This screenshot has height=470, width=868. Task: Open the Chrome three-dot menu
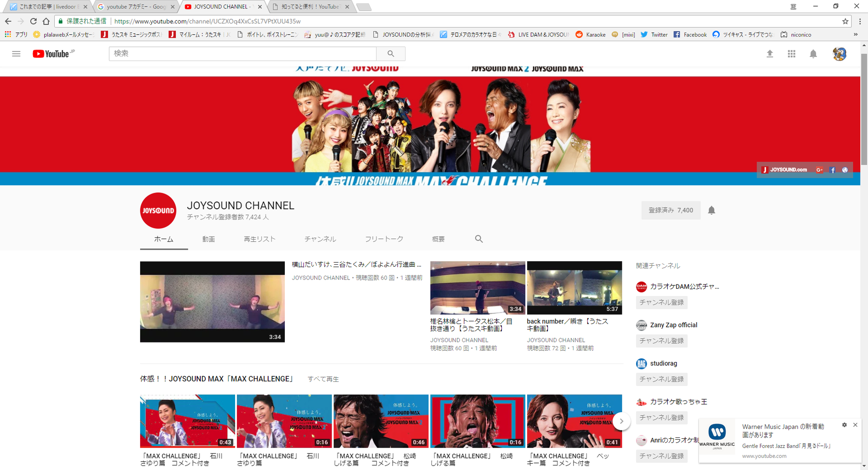[860, 21]
